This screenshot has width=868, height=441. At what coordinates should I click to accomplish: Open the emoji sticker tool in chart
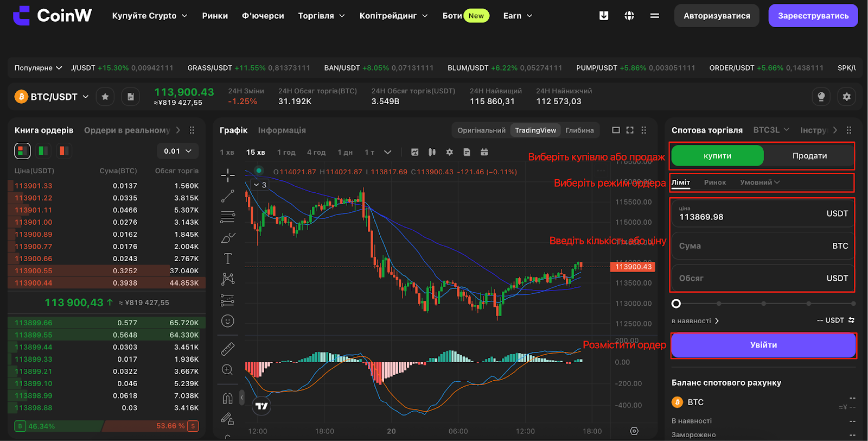coord(228,321)
